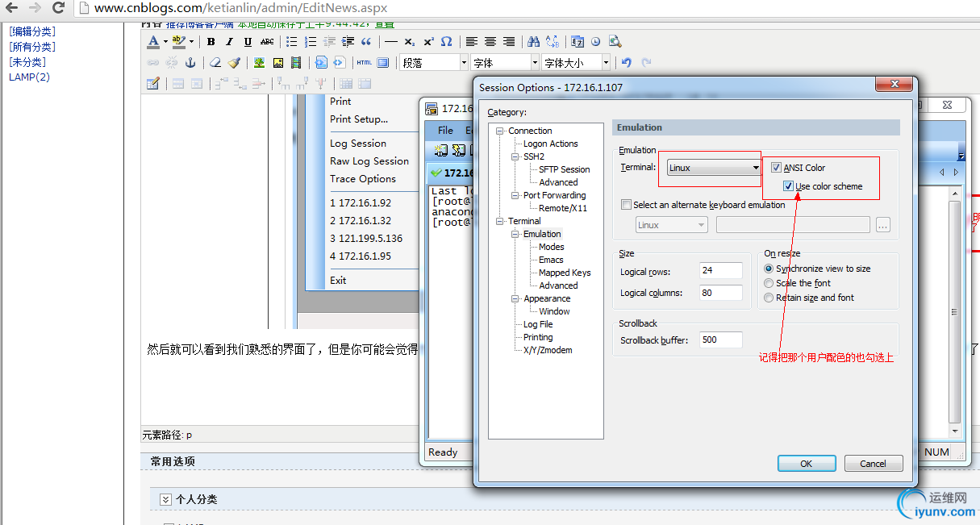Insert a horizontal rule line
This screenshot has width=980, height=525.
391,42
